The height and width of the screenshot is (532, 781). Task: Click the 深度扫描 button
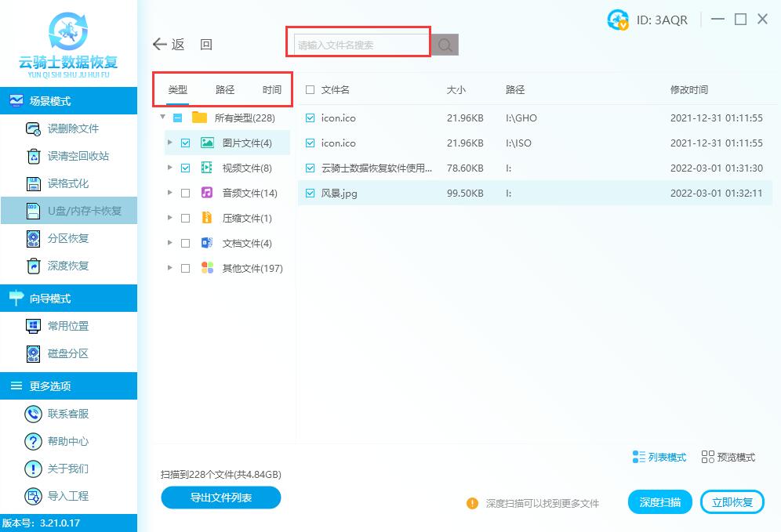[659, 501]
